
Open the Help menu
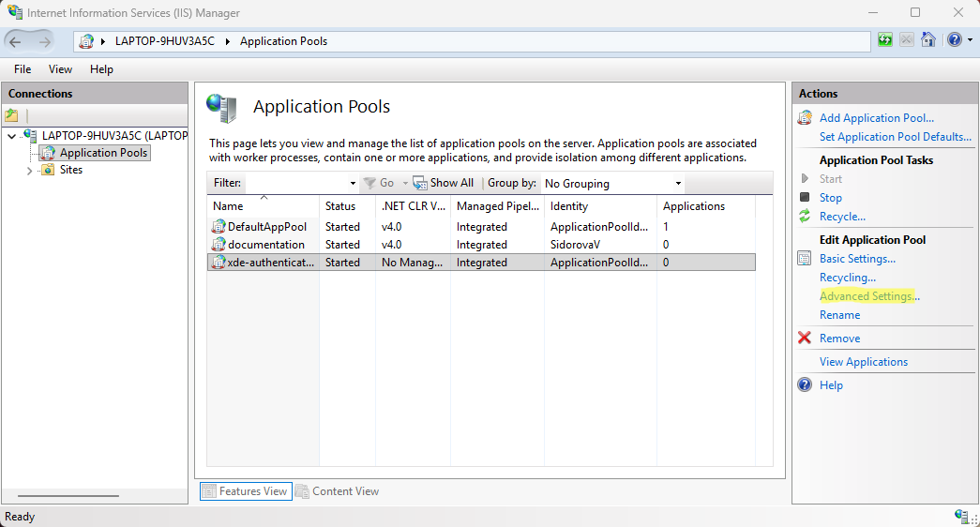tap(101, 69)
